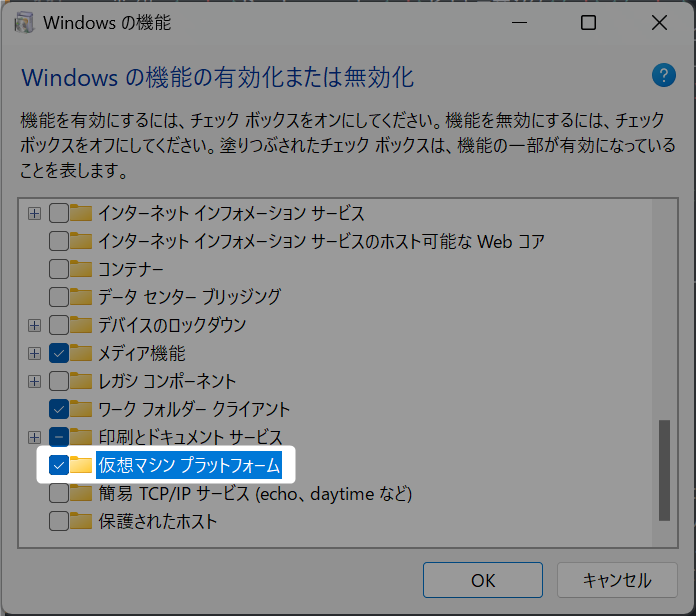The image size is (696, 616).
Task: Select the 保護されたホスト label
Action: [158, 521]
